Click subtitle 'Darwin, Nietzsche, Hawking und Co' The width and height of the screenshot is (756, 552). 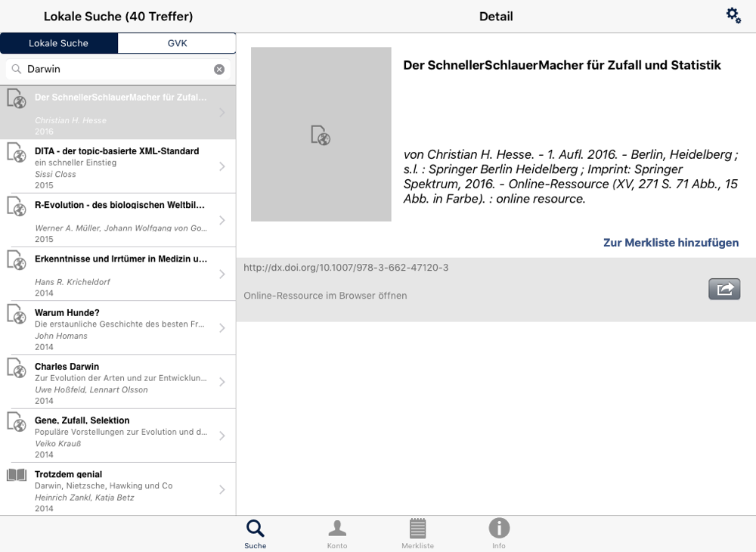pyautogui.click(x=104, y=486)
